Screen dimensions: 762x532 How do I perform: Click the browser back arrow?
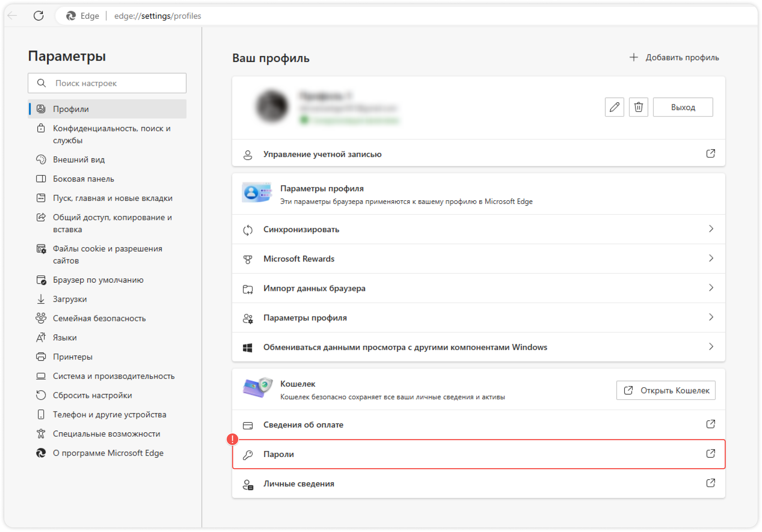[x=13, y=15]
